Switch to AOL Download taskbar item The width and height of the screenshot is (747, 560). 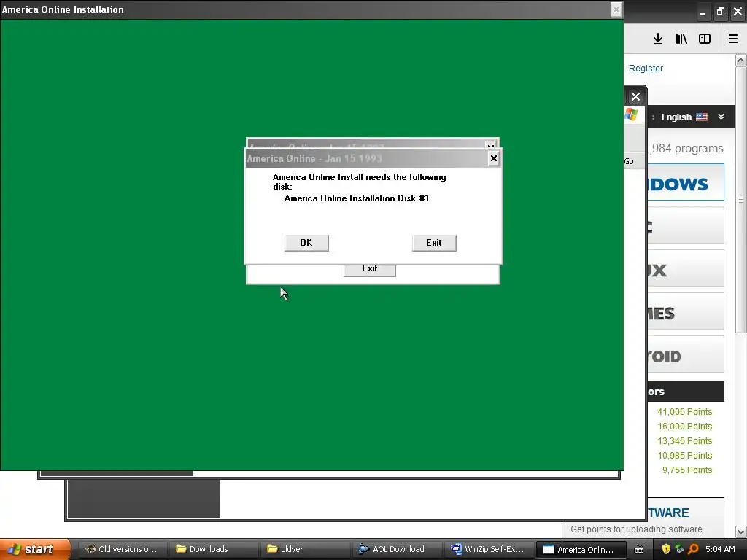396,549
